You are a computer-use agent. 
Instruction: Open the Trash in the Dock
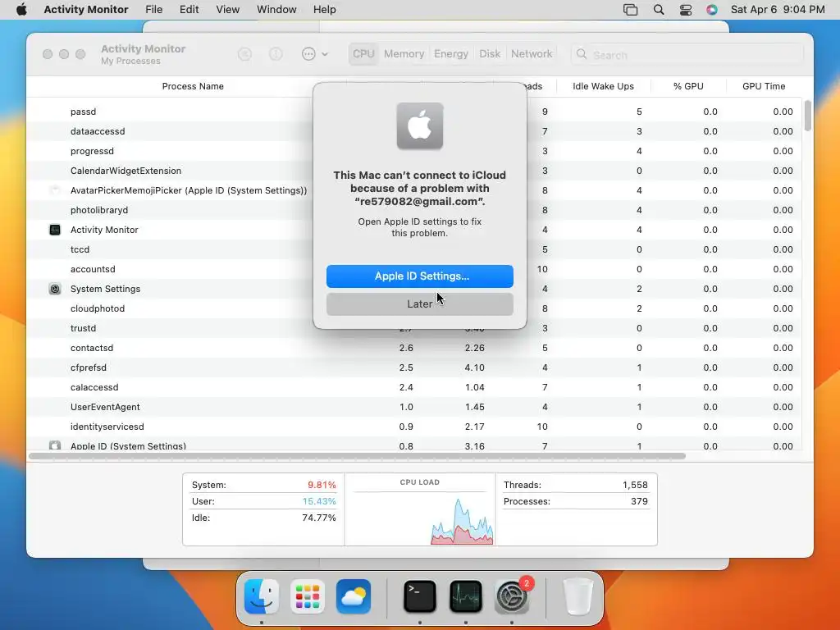pos(578,596)
